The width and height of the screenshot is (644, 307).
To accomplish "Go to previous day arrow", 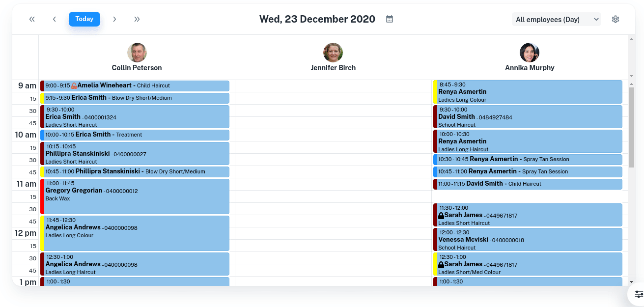I will point(55,19).
